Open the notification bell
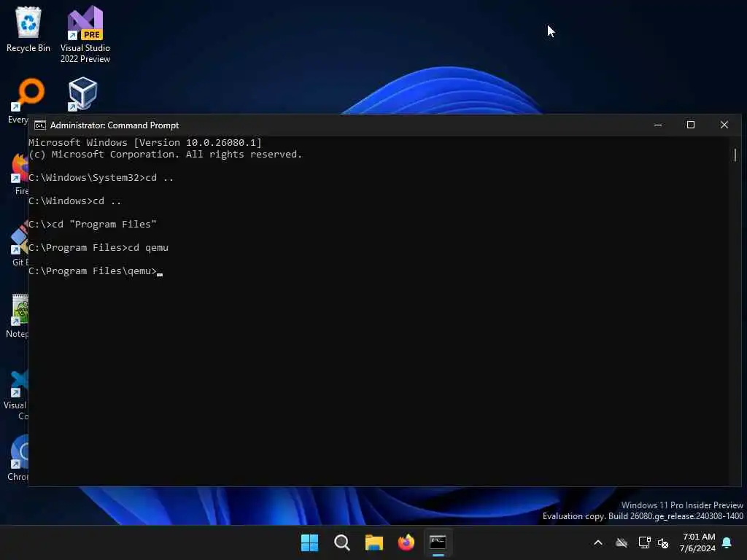The height and width of the screenshot is (560, 747). point(727,542)
